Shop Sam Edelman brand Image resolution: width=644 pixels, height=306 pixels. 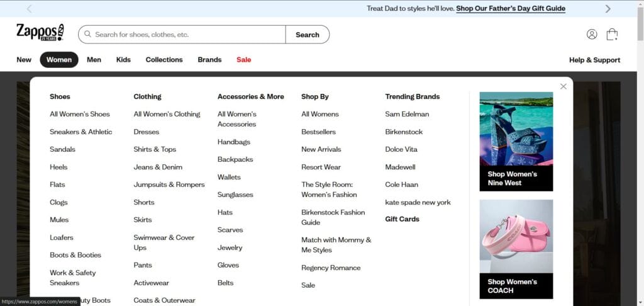coord(407,114)
